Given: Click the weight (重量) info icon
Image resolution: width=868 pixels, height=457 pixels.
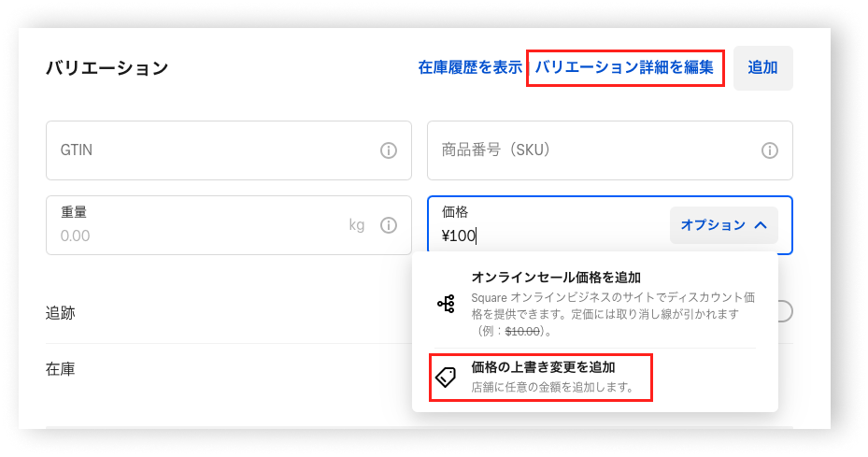Looking at the screenshot, I should (389, 225).
